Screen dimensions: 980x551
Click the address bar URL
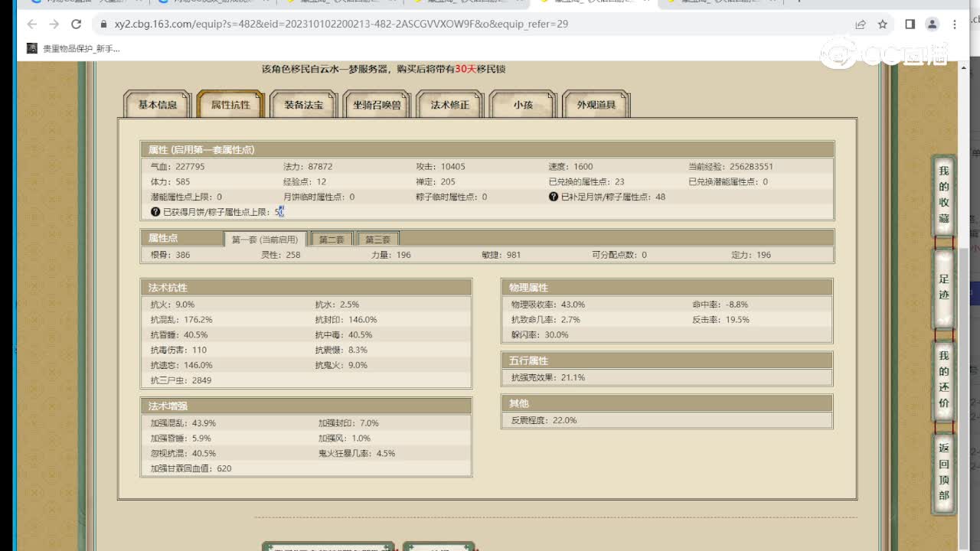click(x=341, y=24)
